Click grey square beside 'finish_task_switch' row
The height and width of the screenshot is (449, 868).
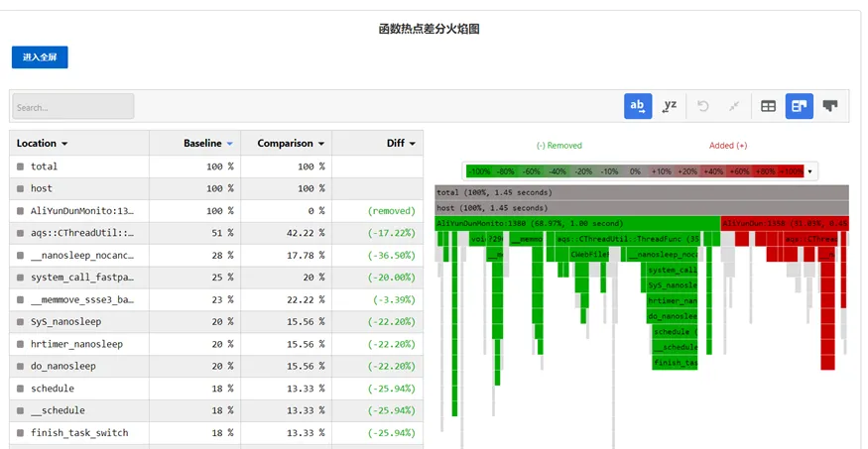[21, 432]
